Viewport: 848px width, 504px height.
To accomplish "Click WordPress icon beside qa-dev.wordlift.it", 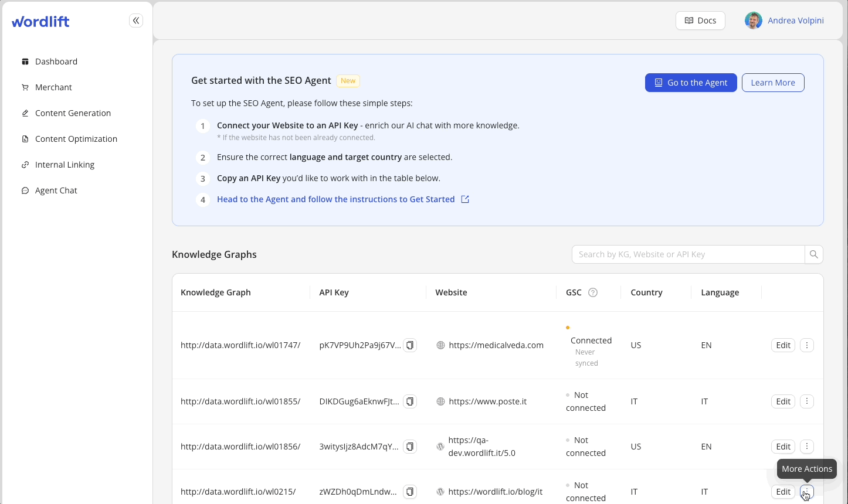I will coord(440,447).
